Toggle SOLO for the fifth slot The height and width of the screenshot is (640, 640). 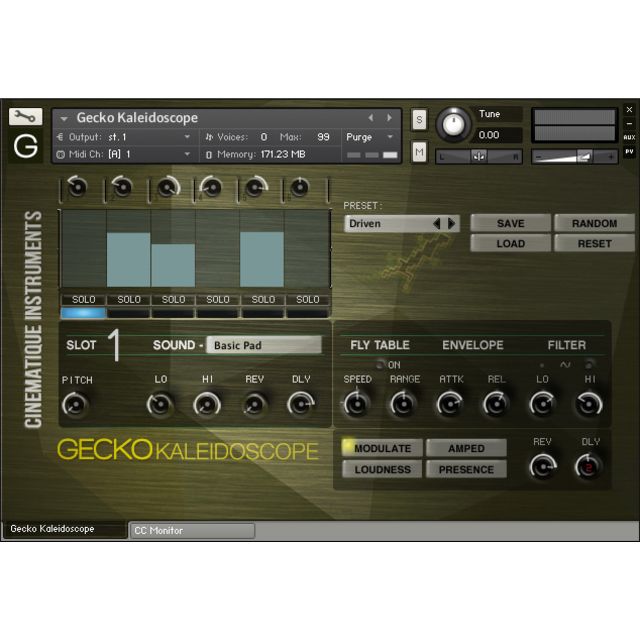(x=263, y=300)
